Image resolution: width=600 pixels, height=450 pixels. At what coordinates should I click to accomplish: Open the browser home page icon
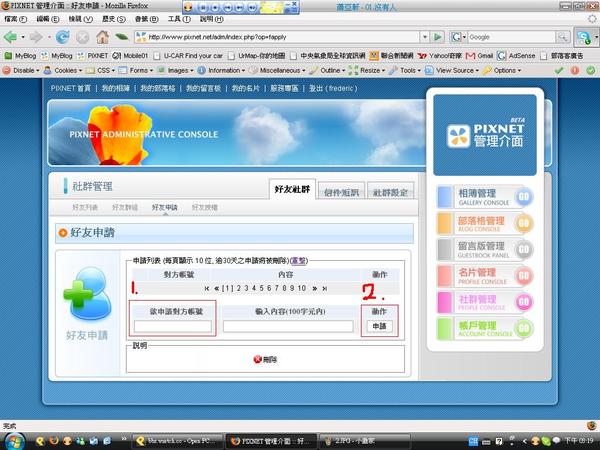pos(102,37)
